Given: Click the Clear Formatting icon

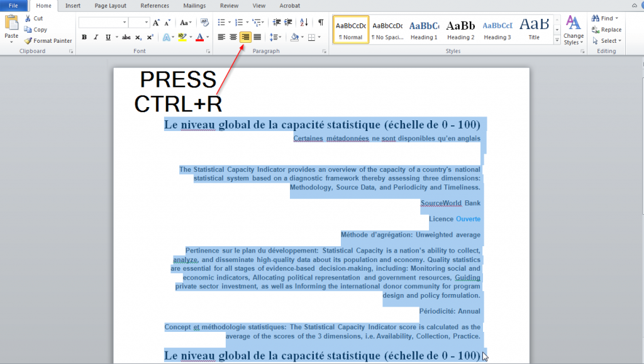Looking at the screenshot, I should point(204,23).
